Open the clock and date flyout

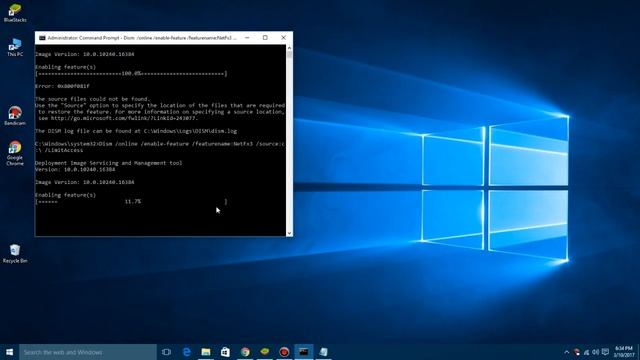[x=624, y=352]
